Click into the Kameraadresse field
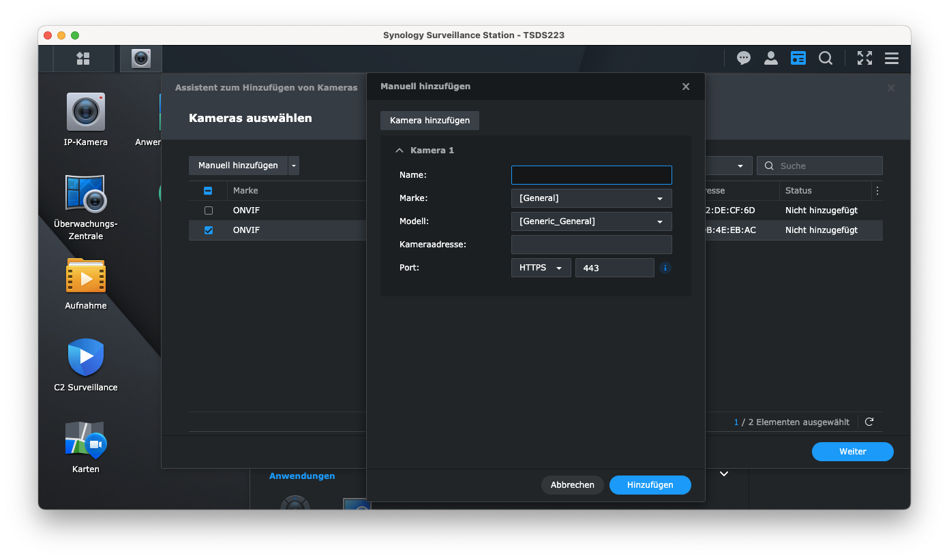 click(591, 245)
